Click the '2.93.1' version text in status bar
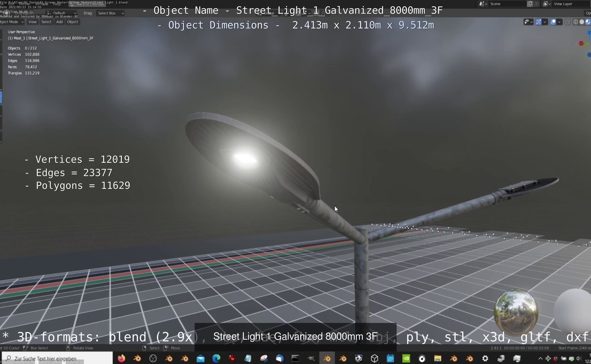 point(496,348)
